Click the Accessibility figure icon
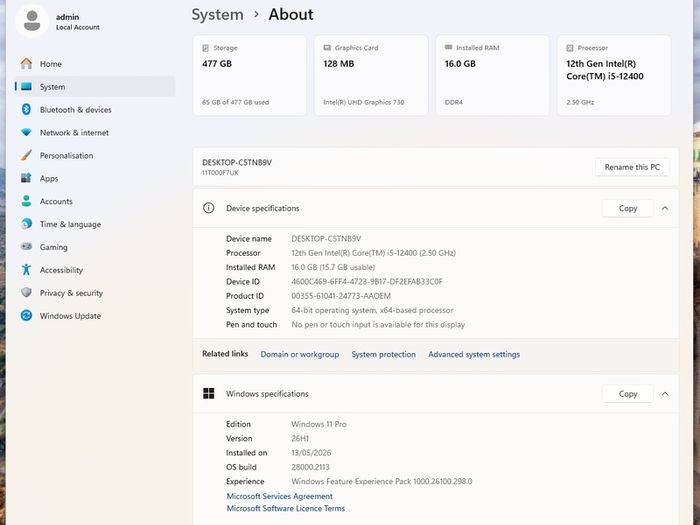Image resolution: width=700 pixels, height=525 pixels. [x=26, y=270]
